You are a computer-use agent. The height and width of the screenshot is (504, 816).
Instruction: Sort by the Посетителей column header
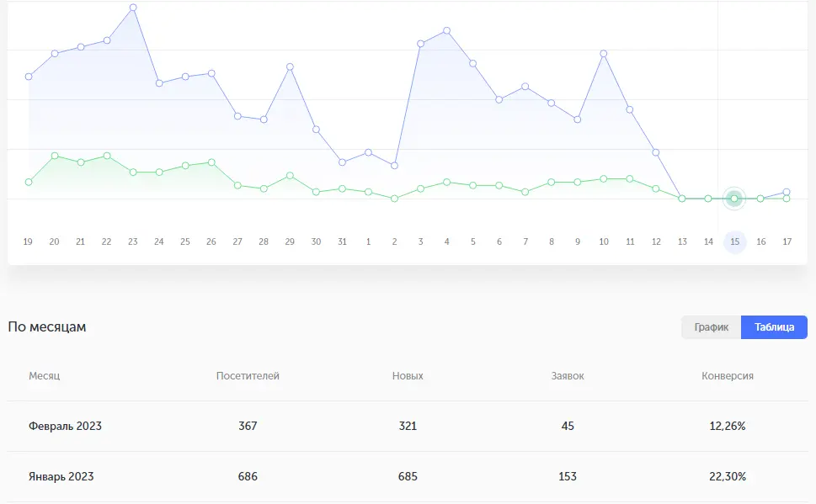(248, 376)
